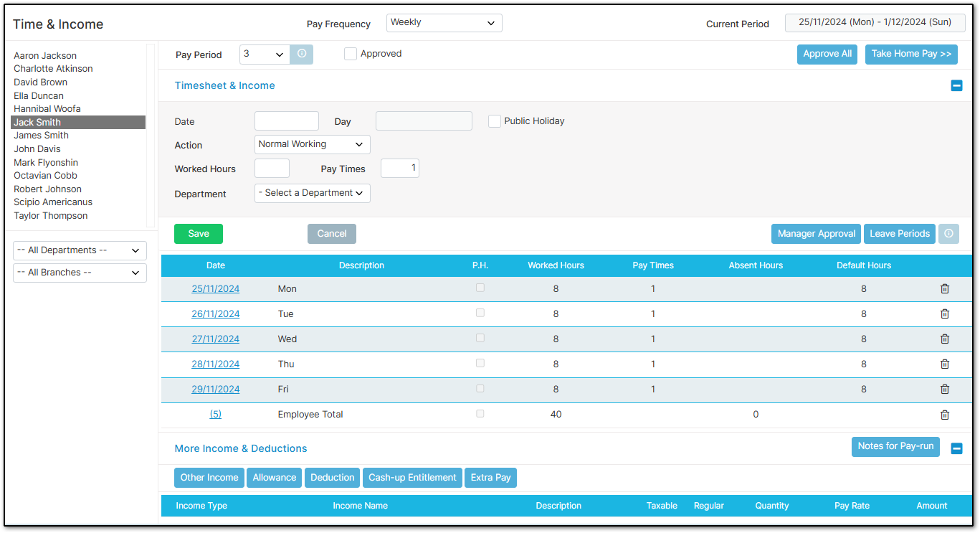Delete the 28/11/2024 Thu timesheet row
The height and width of the screenshot is (533, 980).
(945, 364)
